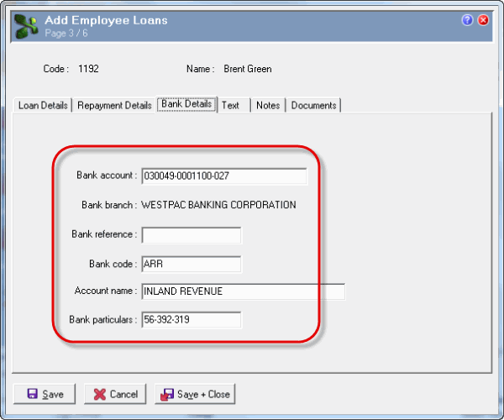Click the employee code 1192
Viewport: 504px width, 420px height.
[89, 69]
